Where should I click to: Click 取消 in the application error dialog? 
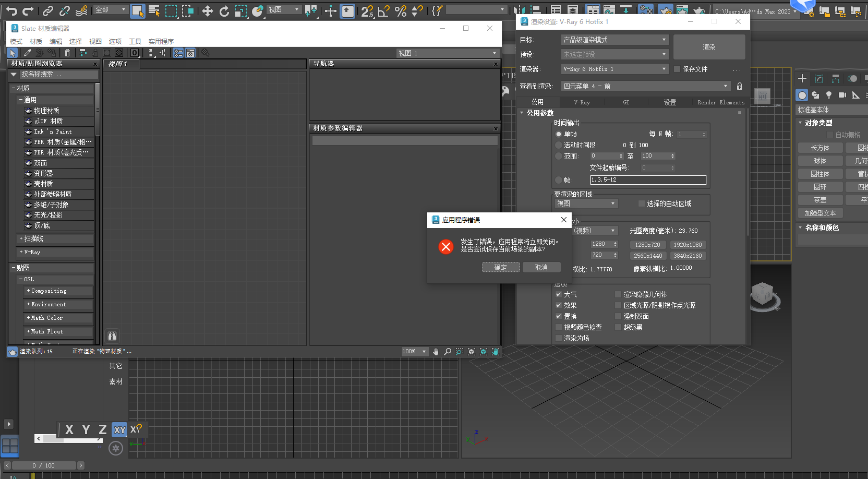(x=541, y=267)
